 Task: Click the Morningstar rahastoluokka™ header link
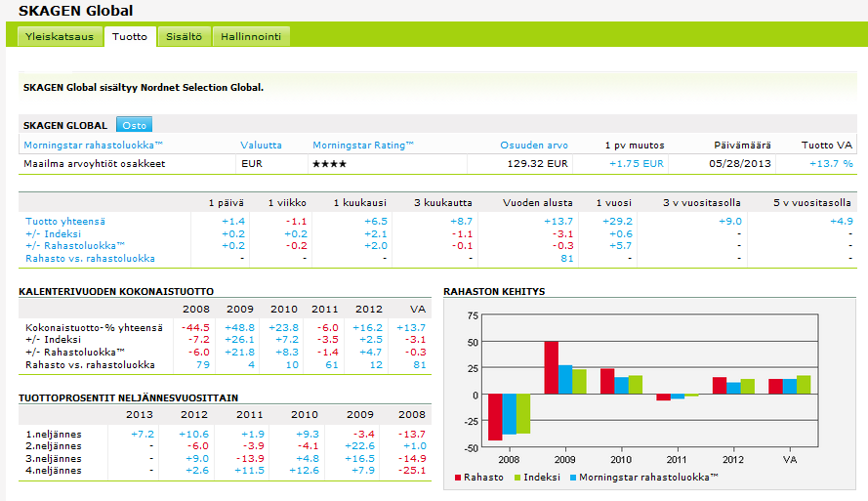pyautogui.click(x=93, y=146)
